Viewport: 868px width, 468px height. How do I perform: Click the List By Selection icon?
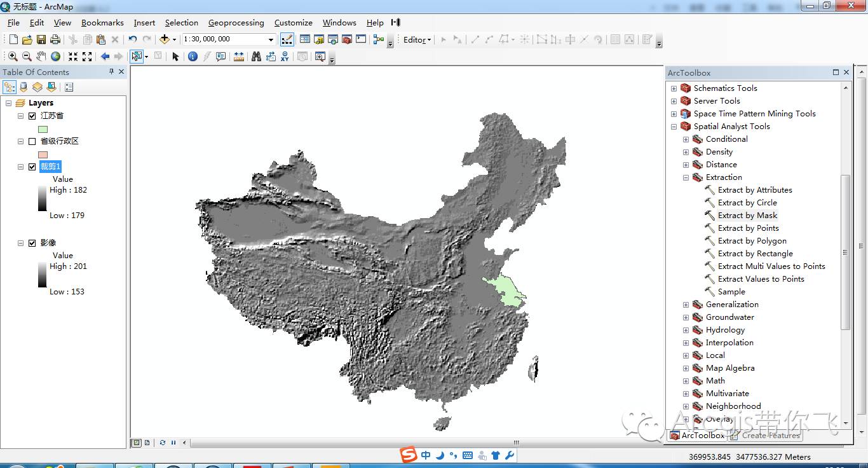pyautogui.click(x=51, y=87)
